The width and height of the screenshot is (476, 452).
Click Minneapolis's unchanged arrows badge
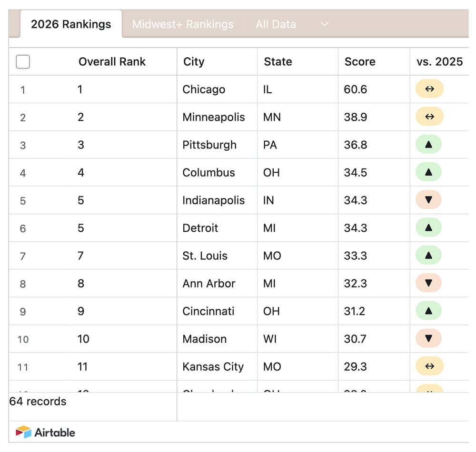(x=429, y=117)
